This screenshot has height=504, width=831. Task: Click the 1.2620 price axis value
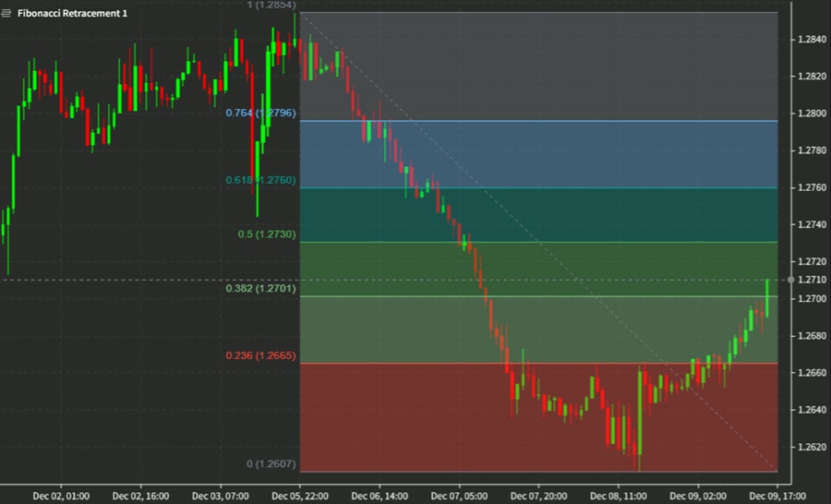point(812,448)
